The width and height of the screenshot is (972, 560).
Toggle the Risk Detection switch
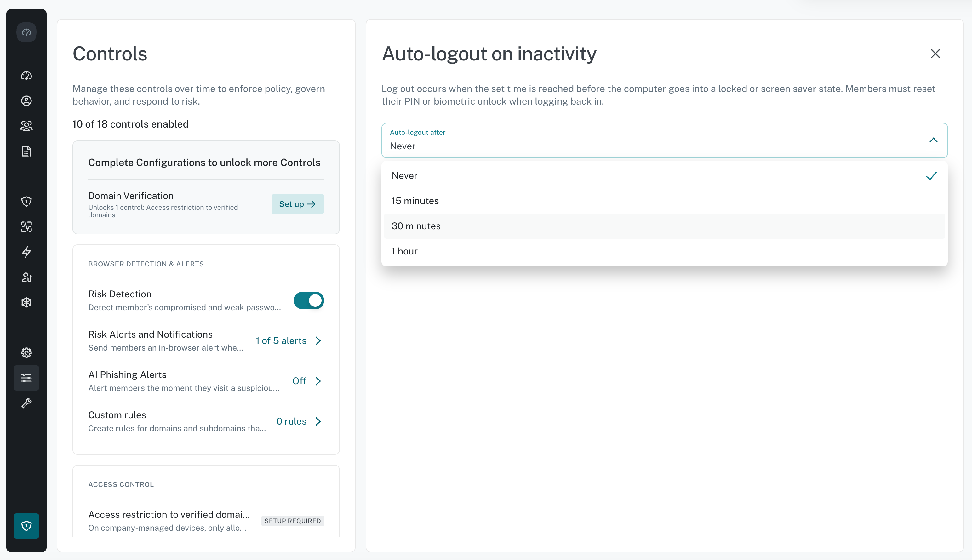point(308,300)
